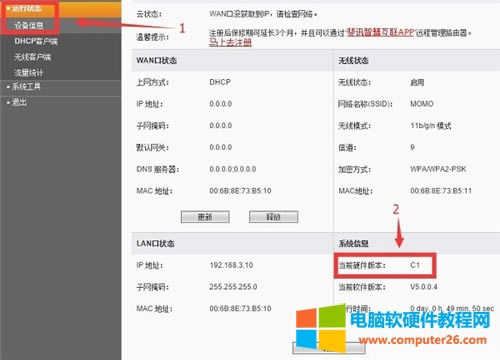Image resolution: width=500 pixels, height=360 pixels.
Task: Expand the 系统工具 menu section
Action: click(x=26, y=87)
